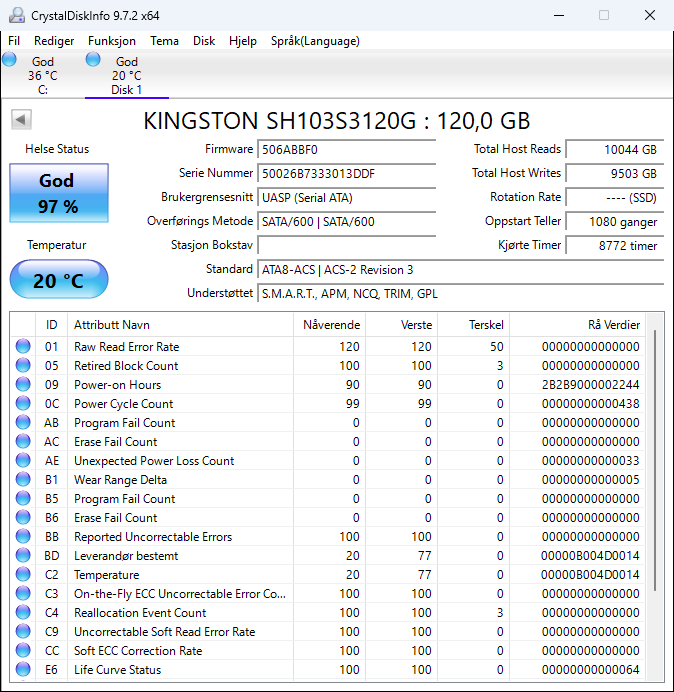674x692 pixels.
Task: Select the Disk 1 drive tab
Action: (127, 75)
